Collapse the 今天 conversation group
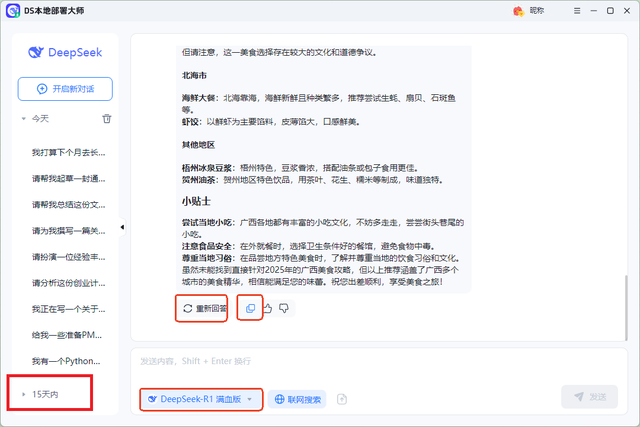The width and height of the screenshot is (640, 427). point(23,119)
